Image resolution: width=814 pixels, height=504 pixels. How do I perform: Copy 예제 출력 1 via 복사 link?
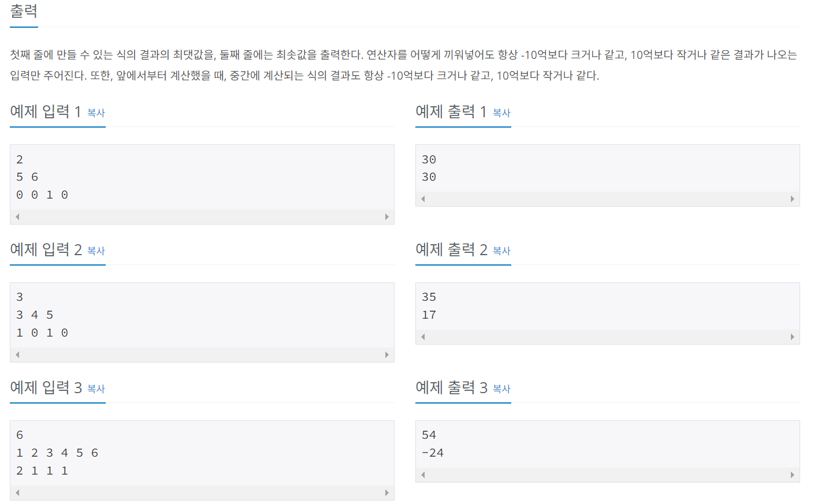pos(501,113)
